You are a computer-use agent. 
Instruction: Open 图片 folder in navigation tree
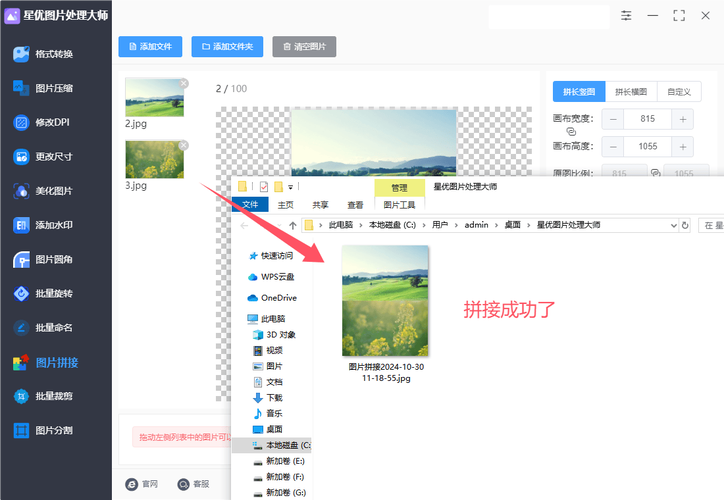pos(268,366)
